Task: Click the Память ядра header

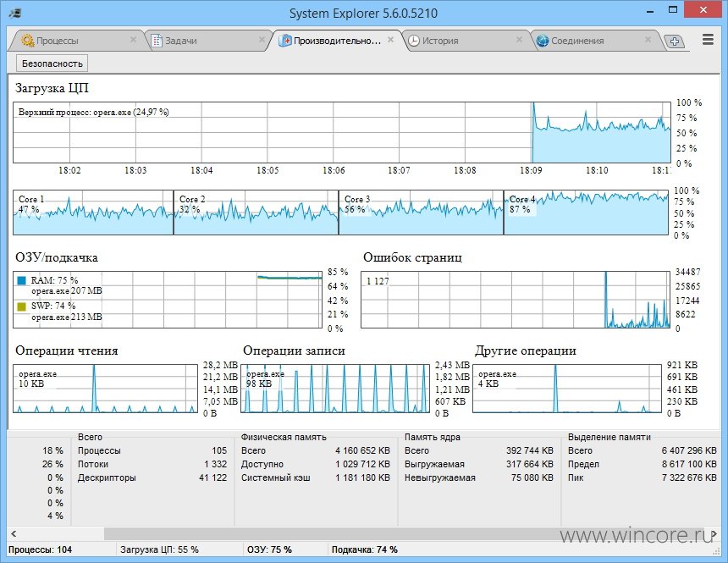Action: coord(433,437)
